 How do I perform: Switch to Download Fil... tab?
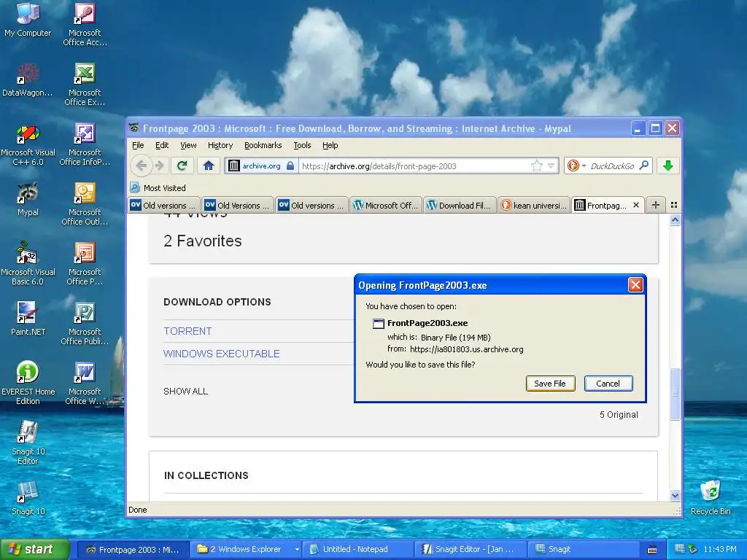tap(460, 205)
